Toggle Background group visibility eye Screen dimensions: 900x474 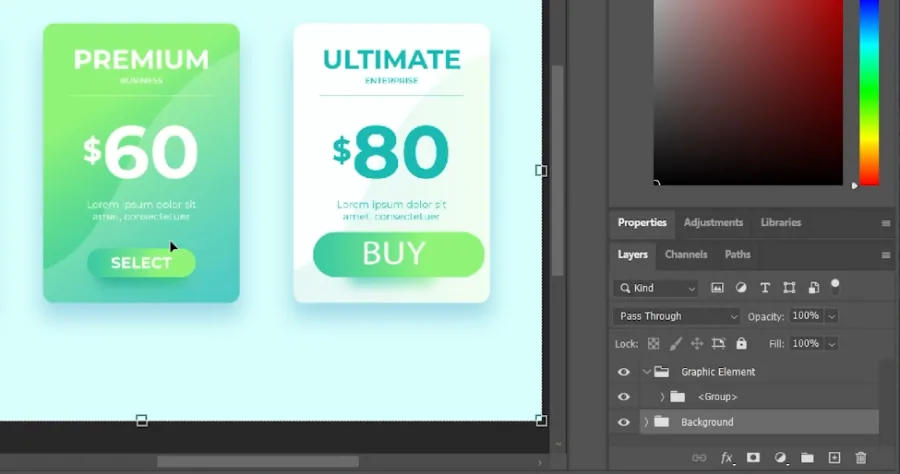623,422
